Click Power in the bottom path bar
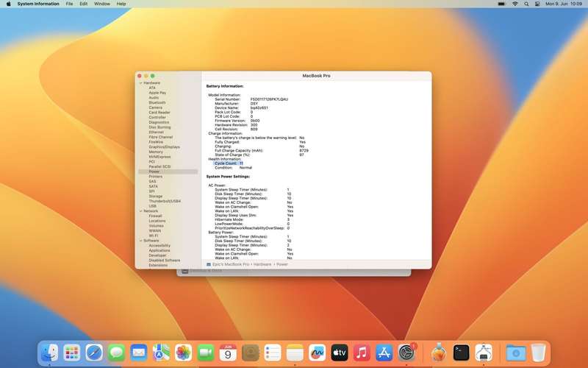This screenshot has width=588, height=368. click(x=282, y=264)
